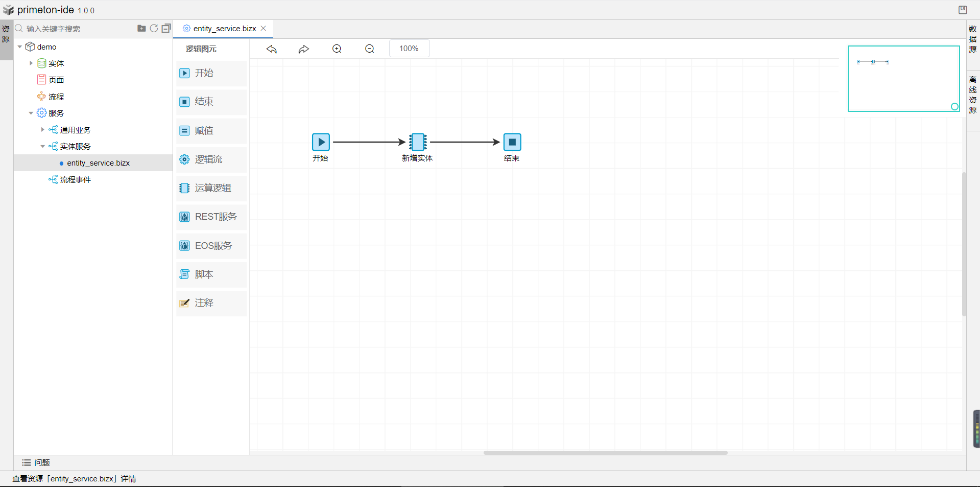Click the 开始 node on the canvas
This screenshot has width=980, height=487.
[321, 142]
